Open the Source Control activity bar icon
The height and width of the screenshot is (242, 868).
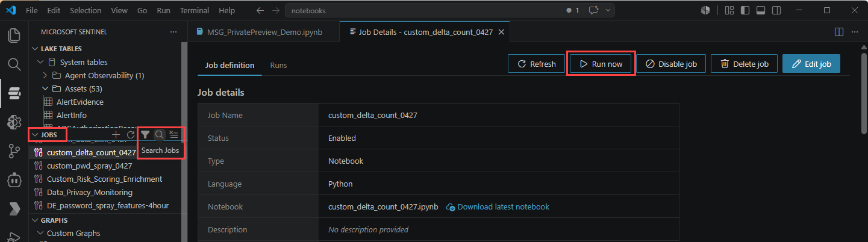pyautogui.click(x=14, y=151)
